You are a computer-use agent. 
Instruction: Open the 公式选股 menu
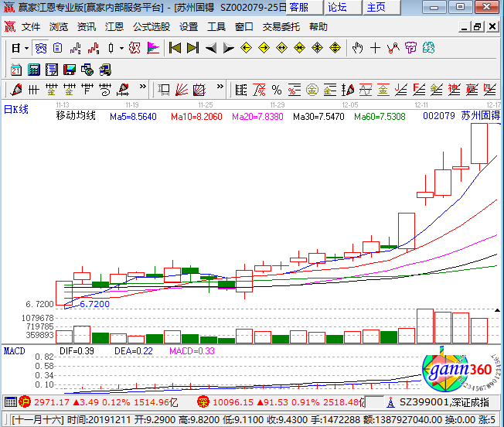click(x=152, y=26)
